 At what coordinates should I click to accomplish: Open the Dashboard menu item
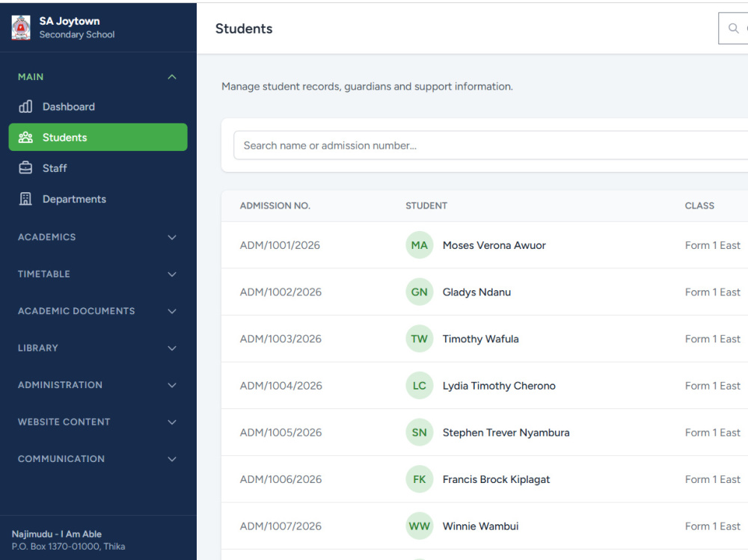pos(98,106)
